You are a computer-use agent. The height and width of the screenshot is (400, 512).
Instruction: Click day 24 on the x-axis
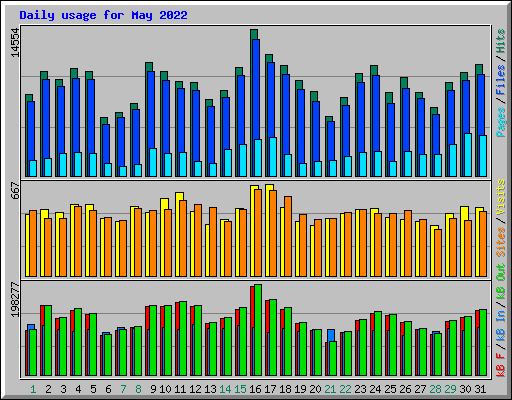[x=375, y=389]
